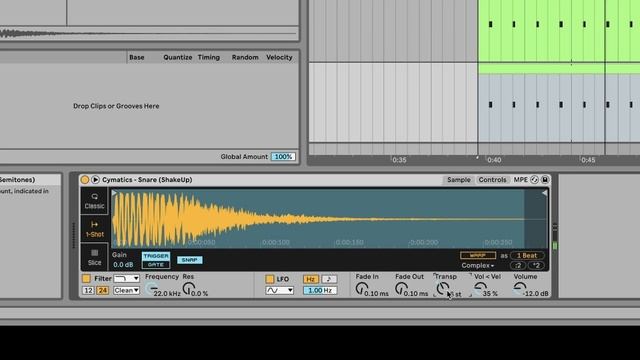Toggle the Warp button

pos(478,255)
